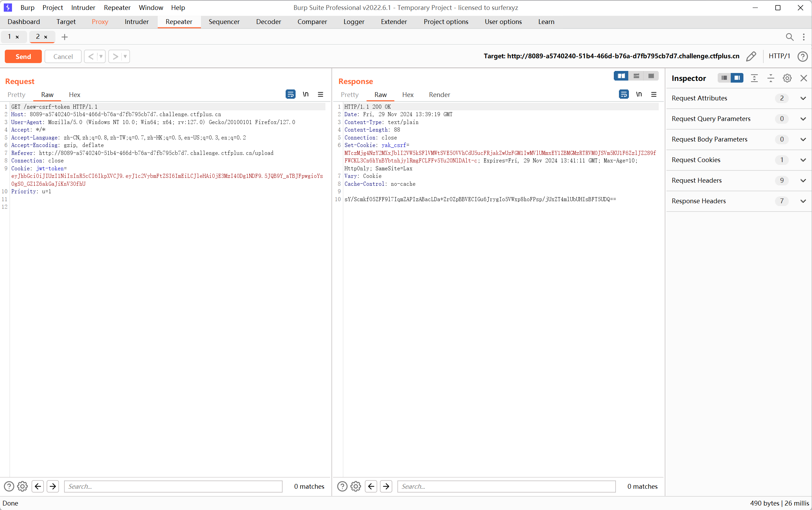Viewport: 812px width, 510px height.
Task: Toggle word wrap icon in Response editor
Action: click(624, 94)
